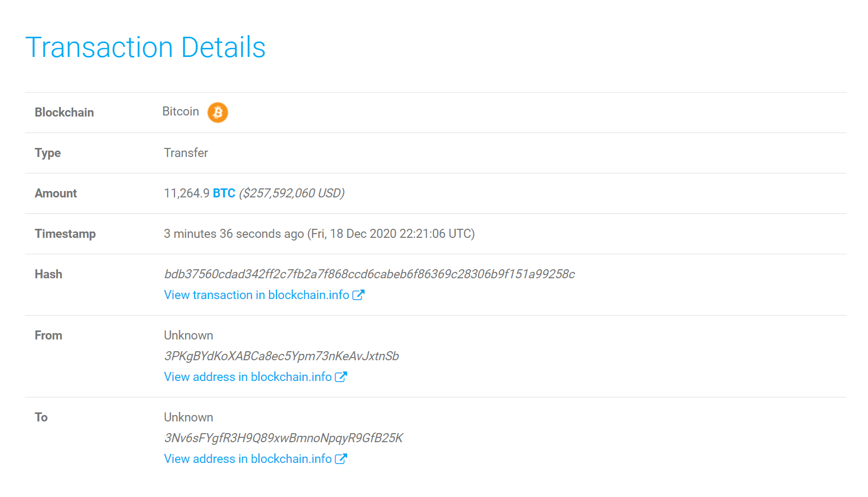
Task: Click the external link icon next to the To address link
Action: pos(341,458)
